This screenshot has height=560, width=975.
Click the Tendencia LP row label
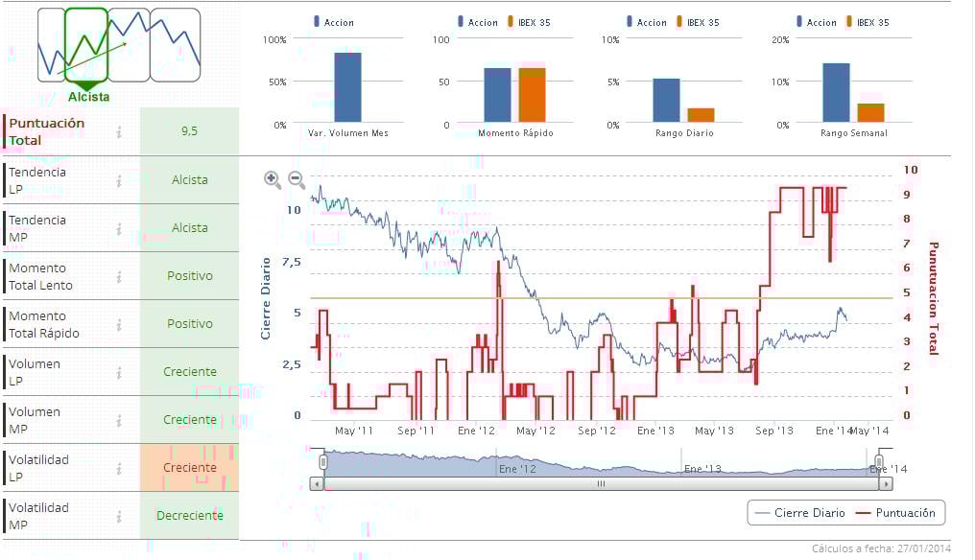[36, 180]
